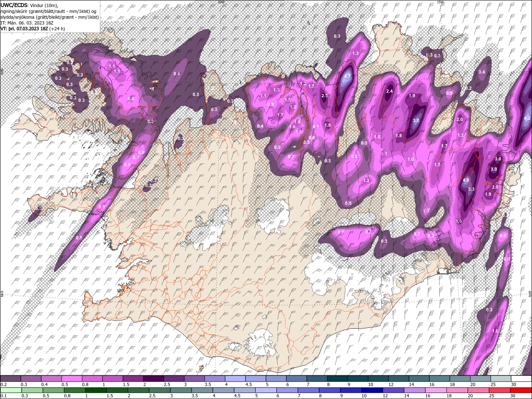The image size is (532, 399).
Task: Click the '4.7' precipitation value on the map
Action: 348,76
